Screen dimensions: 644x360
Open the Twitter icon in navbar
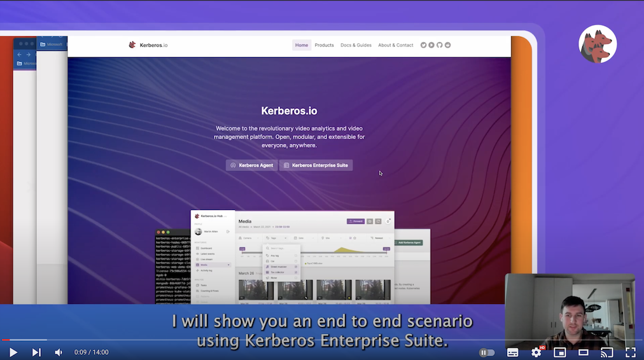(x=424, y=45)
